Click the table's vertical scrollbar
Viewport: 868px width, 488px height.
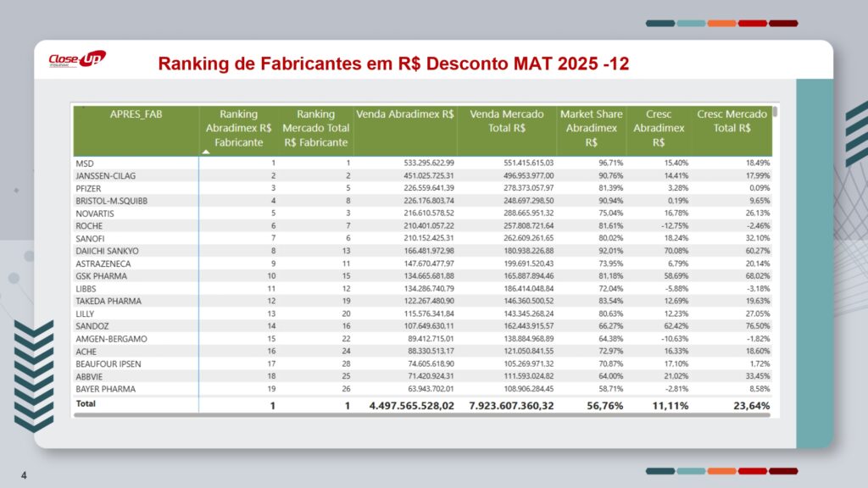click(776, 113)
